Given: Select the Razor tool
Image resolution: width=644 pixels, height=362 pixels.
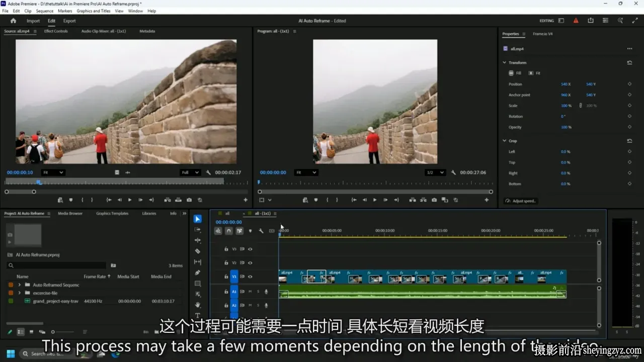Looking at the screenshot, I should point(198,251).
